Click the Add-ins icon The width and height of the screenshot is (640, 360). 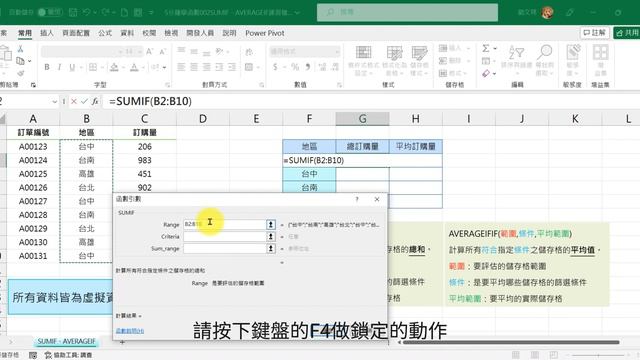(x=600, y=60)
